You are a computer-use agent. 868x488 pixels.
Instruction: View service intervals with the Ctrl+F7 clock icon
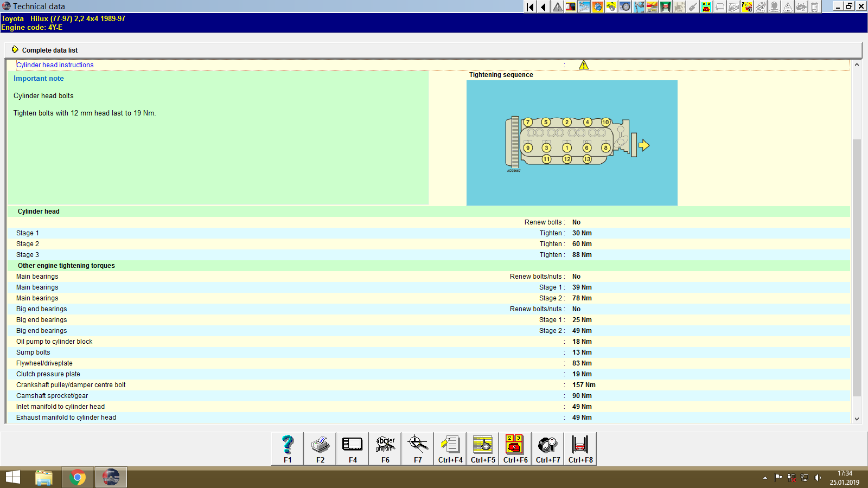pos(547,448)
